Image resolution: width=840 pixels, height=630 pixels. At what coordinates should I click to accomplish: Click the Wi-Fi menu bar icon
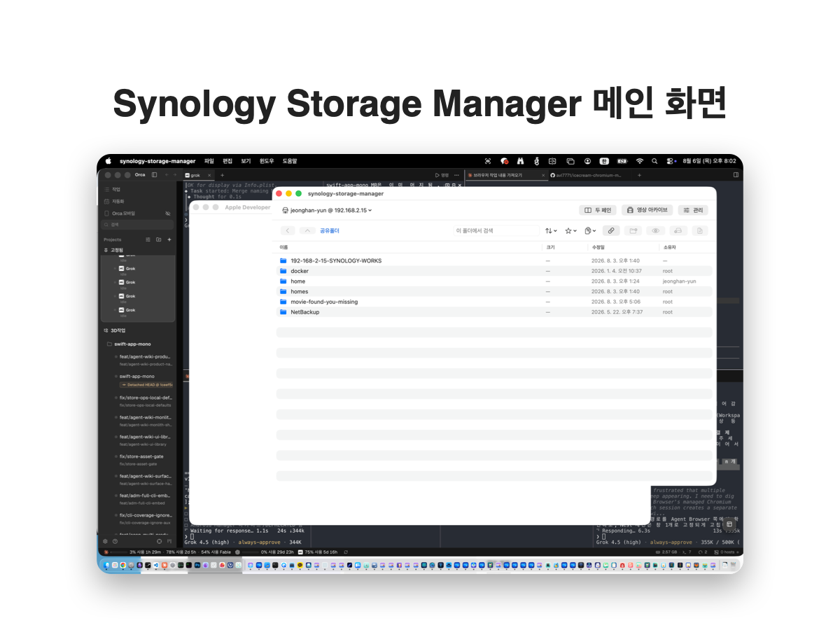639,161
